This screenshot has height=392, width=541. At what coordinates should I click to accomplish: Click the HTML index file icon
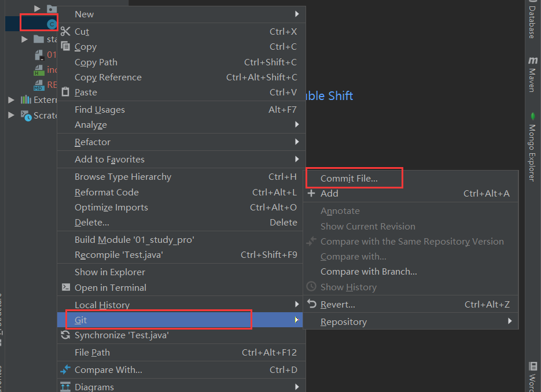click(x=39, y=70)
